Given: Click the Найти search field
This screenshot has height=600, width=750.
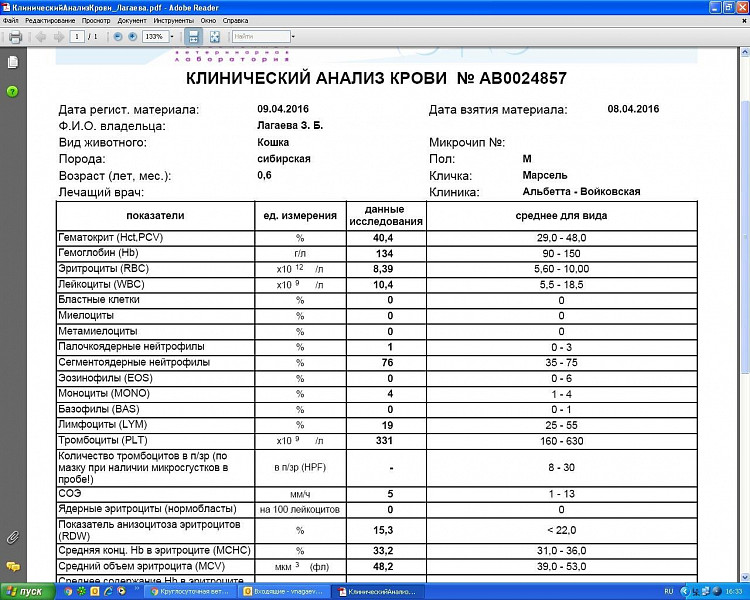Looking at the screenshot, I should click(257, 36).
